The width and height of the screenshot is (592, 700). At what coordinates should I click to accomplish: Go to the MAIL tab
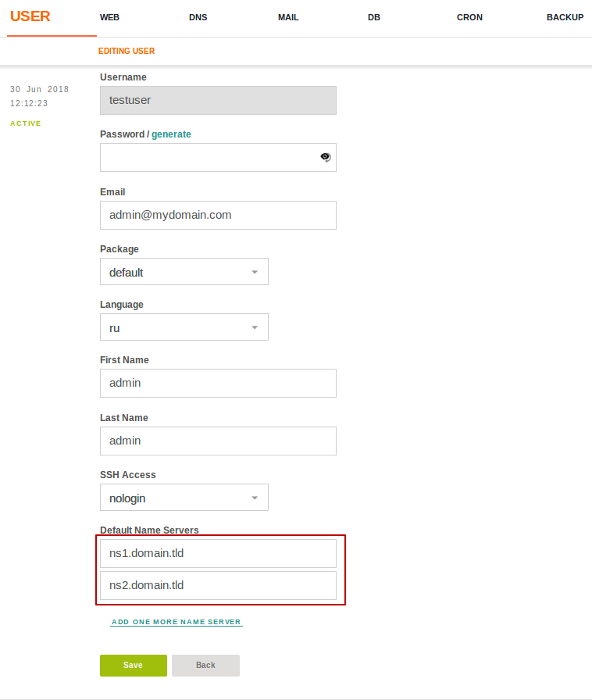tap(288, 17)
